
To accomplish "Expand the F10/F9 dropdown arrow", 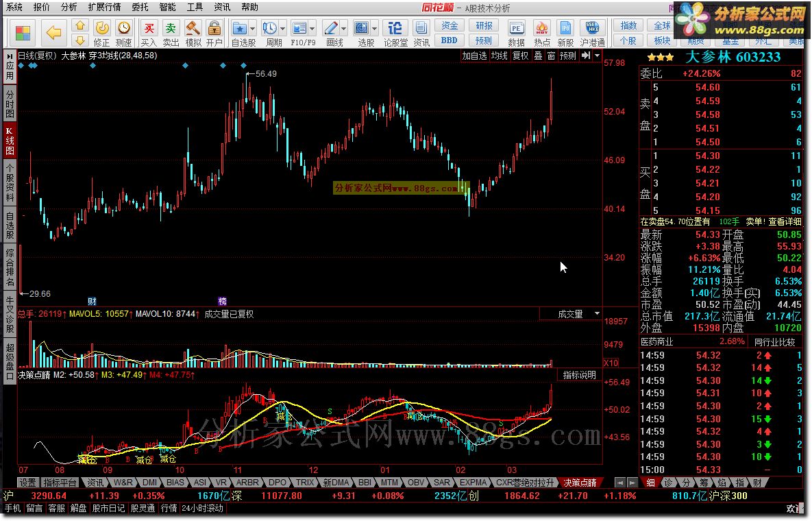I will (x=312, y=29).
